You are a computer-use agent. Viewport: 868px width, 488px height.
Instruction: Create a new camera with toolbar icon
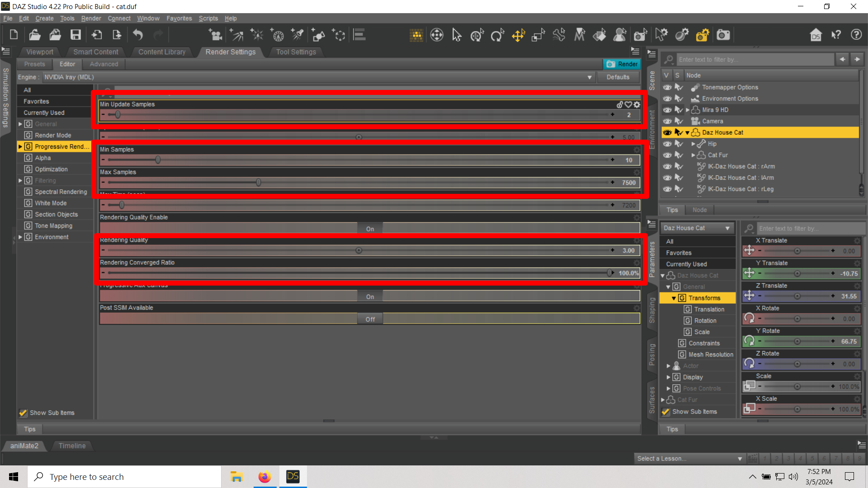(x=215, y=35)
